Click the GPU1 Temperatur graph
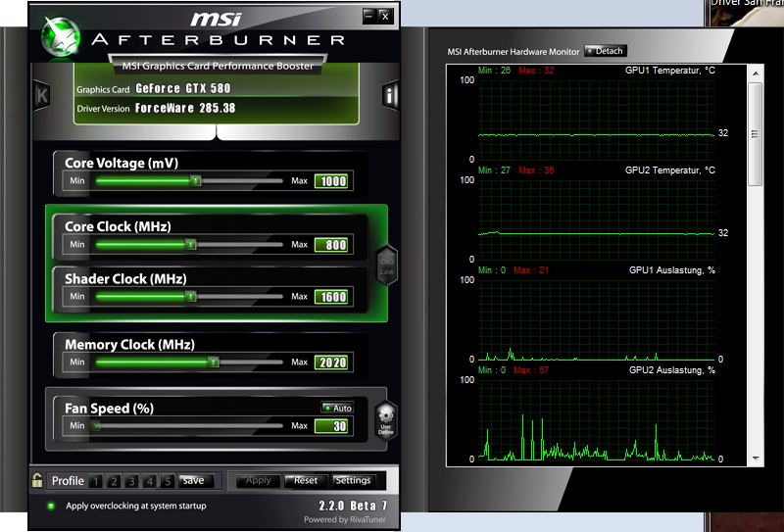Viewport: 784px width, 532px height. pos(597,120)
